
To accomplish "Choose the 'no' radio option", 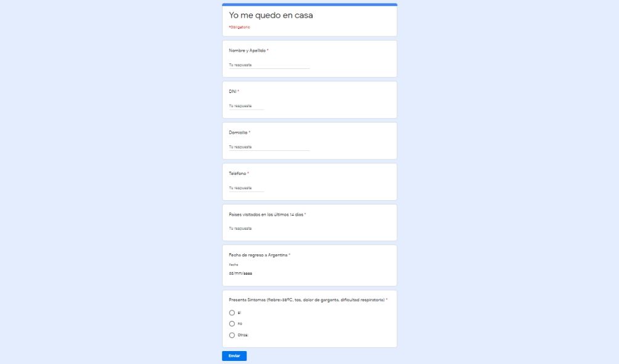I will (x=232, y=324).
